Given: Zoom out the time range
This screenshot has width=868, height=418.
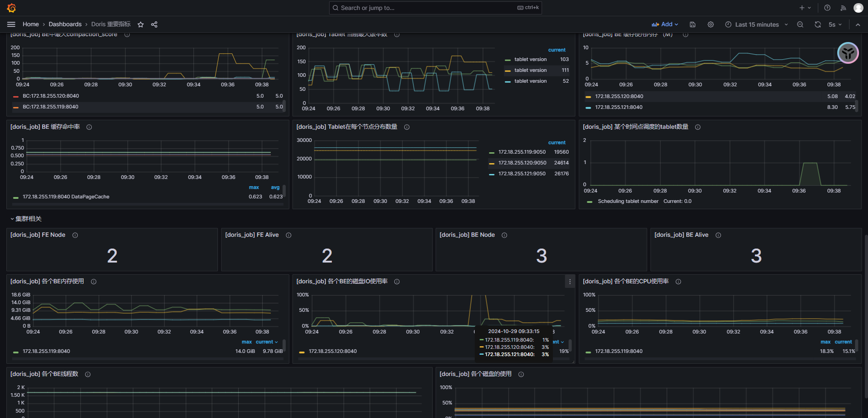Looking at the screenshot, I should 800,24.
